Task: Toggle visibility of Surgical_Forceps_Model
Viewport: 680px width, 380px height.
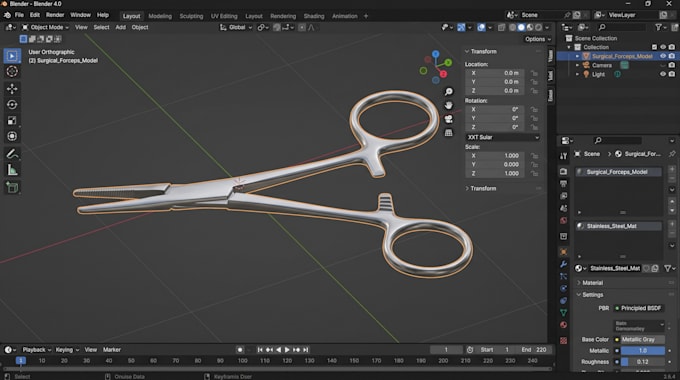Action: tap(663, 56)
